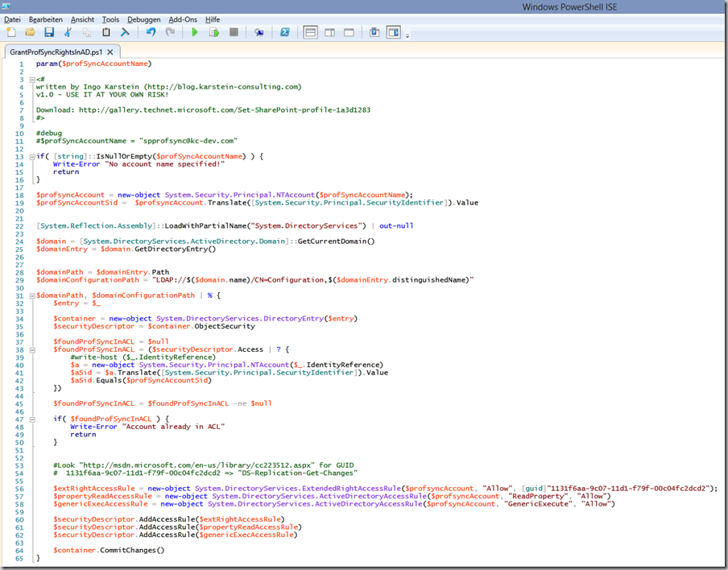The width and height of the screenshot is (728, 570).
Task: Click the "No account name specified!" string
Action: (x=165, y=164)
